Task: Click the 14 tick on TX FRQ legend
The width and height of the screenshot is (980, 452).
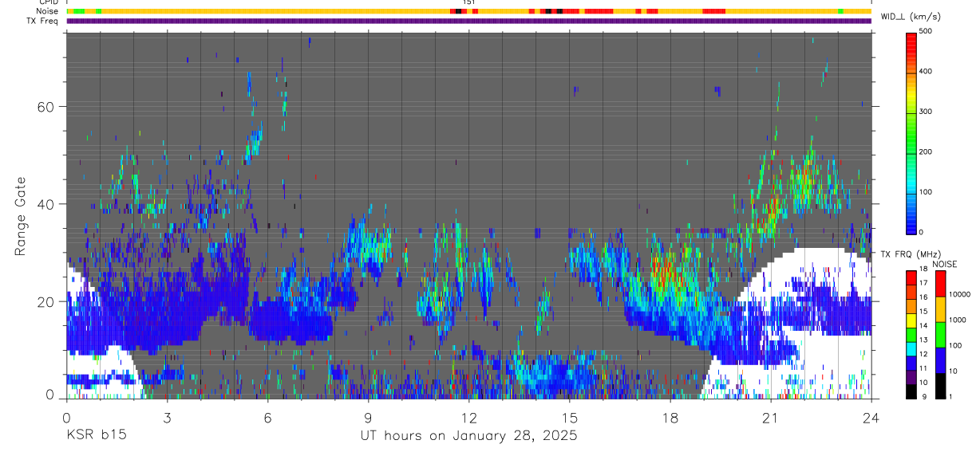Action: tap(924, 325)
